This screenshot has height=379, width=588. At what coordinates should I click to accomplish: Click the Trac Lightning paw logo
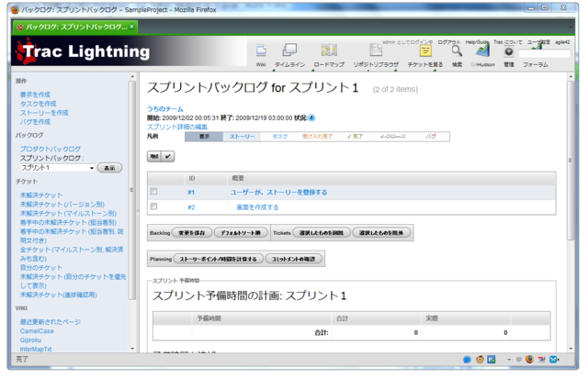click(26, 51)
